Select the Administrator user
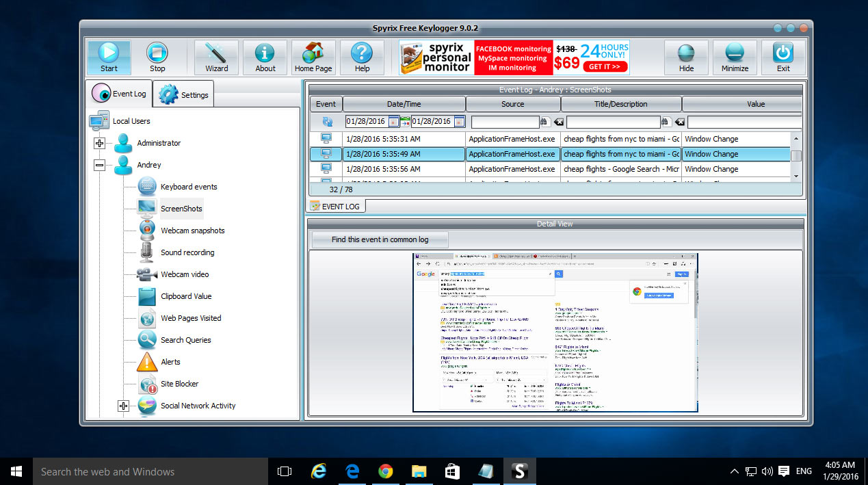868x485 pixels. tap(159, 143)
